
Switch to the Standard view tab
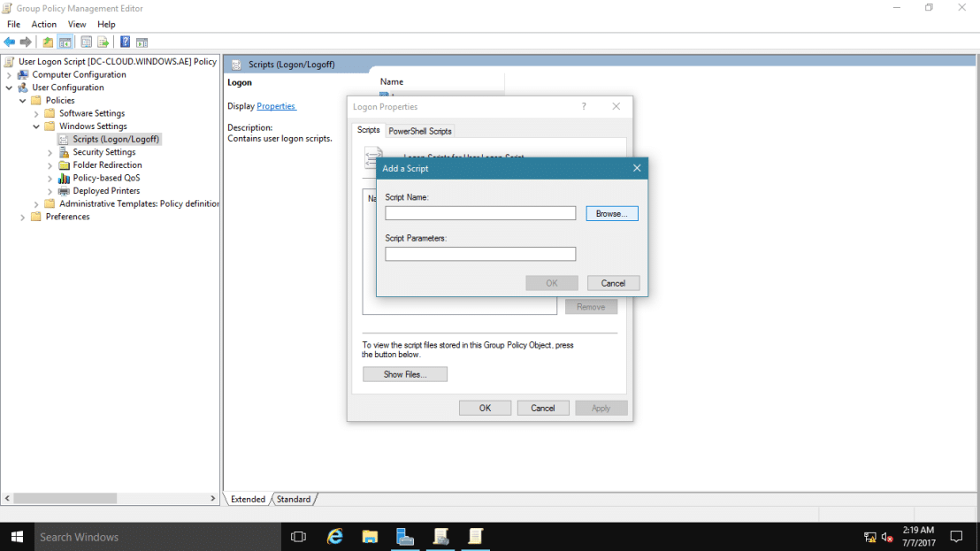[294, 499]
